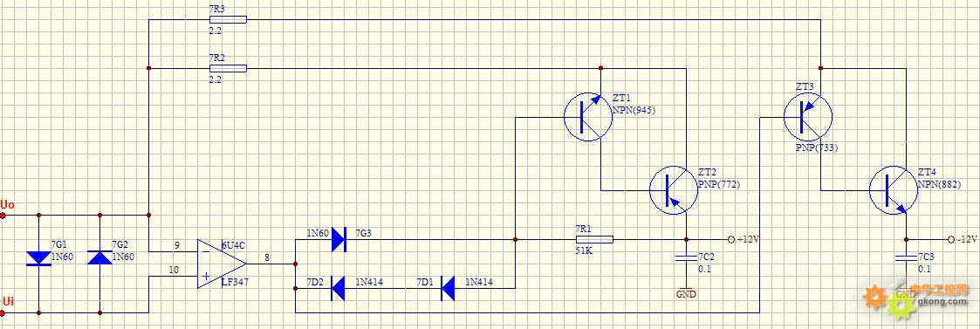This screenshot has width=980, height=329.
Task: Click the 7D1 1N414 diode symbol
Action: click(x=449, y=288)
